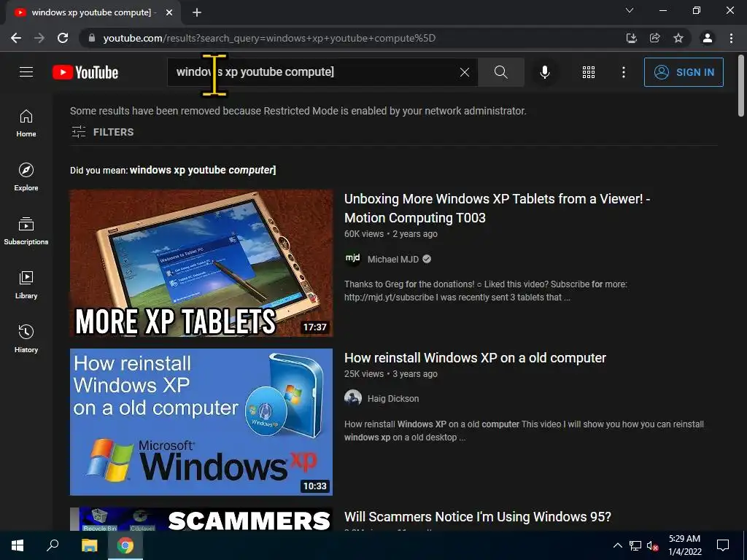Open Chrome tab search chevron
This screenshot has height=560, width=747.
tap(630, 10)
